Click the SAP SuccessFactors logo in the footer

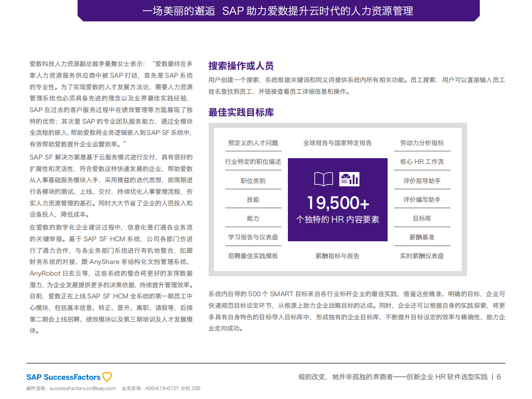[x=63, y=377]
